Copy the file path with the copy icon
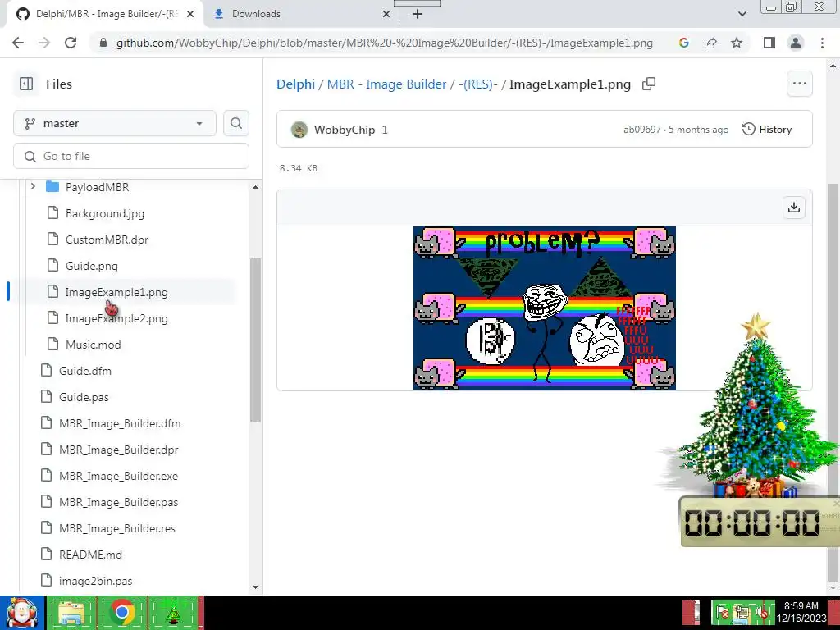 point(649,84)
